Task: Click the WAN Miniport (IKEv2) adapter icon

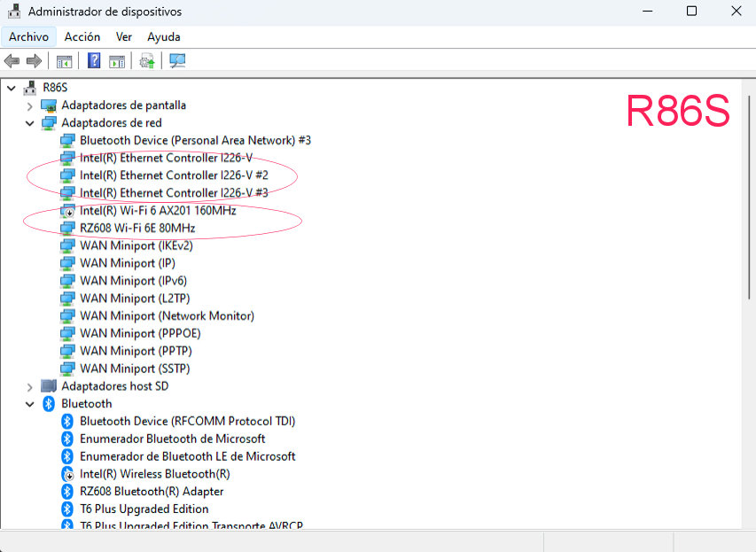Action: (67, 245)
